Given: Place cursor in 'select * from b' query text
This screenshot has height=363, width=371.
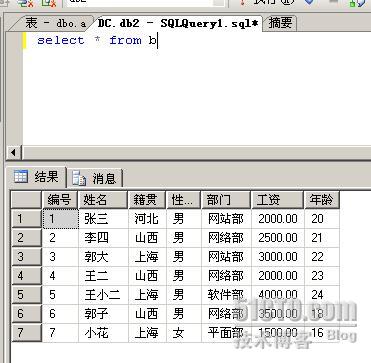Looking at the screenshot, I should coord(97,41).
